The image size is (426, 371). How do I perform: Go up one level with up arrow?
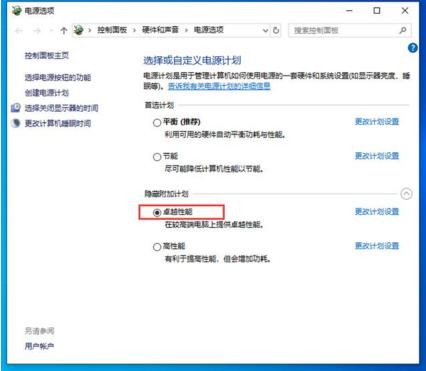coord(64,31)
